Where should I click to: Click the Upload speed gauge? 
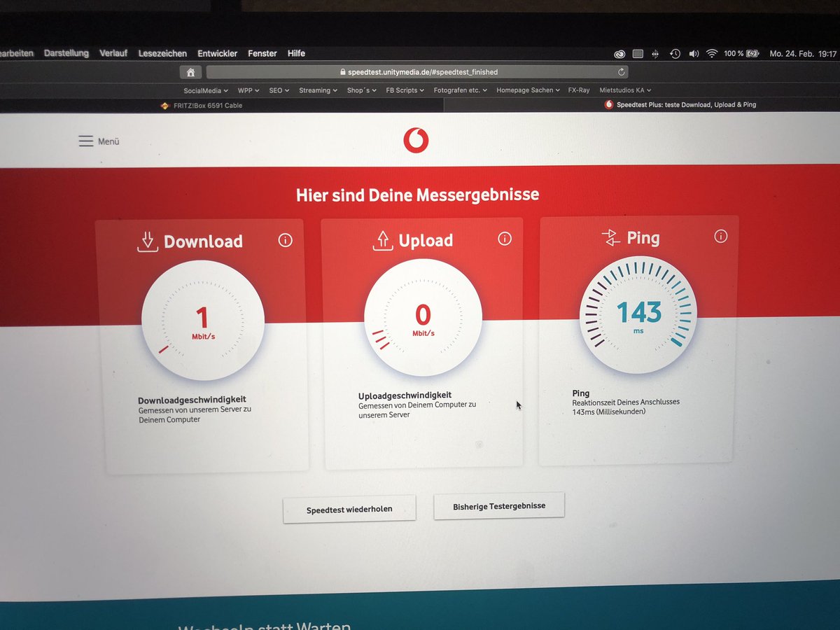(x=423, y=317)
